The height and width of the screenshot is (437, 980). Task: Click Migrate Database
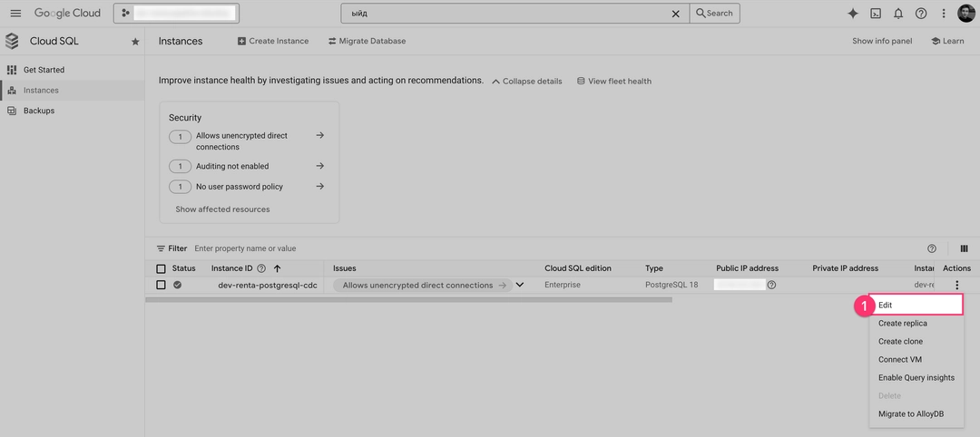point(367,41)
